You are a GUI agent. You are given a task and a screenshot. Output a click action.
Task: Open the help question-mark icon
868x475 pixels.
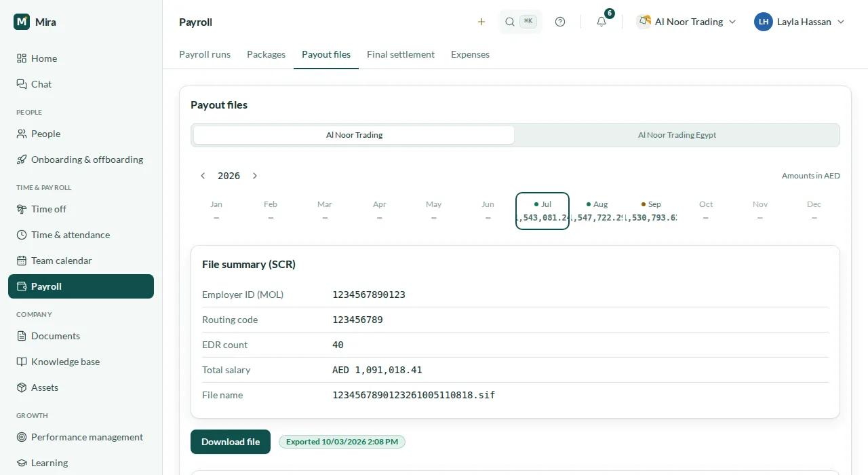point(560,22)
